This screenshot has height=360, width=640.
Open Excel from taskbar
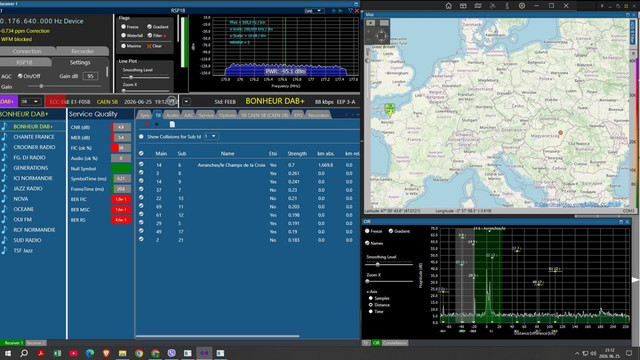tap(57, 353)
